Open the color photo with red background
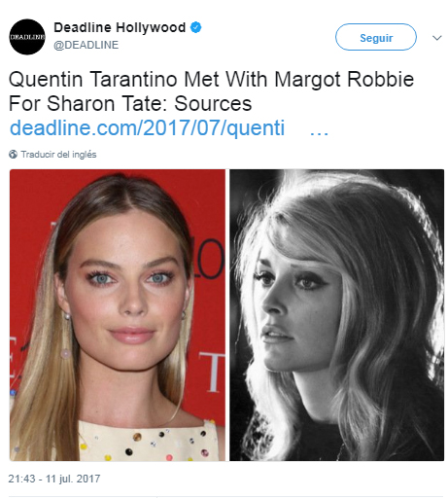Viewport: 448px width, 498px height. [118, 315]
